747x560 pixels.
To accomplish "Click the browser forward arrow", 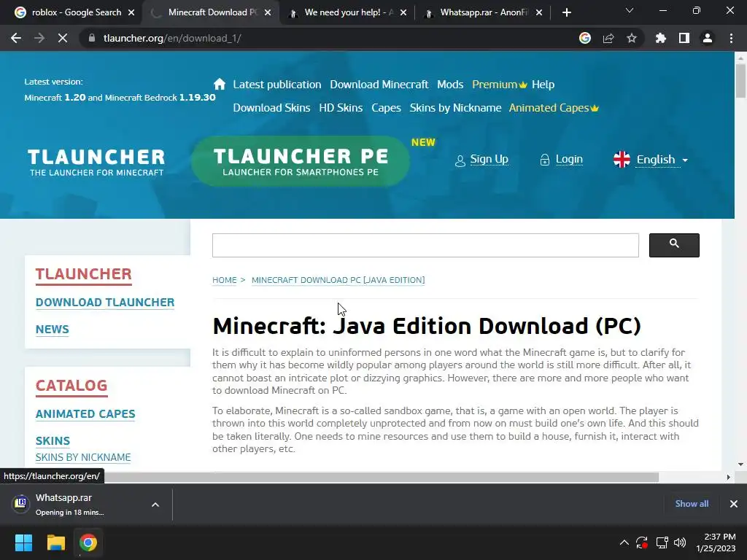I will [x=39, y=38].
